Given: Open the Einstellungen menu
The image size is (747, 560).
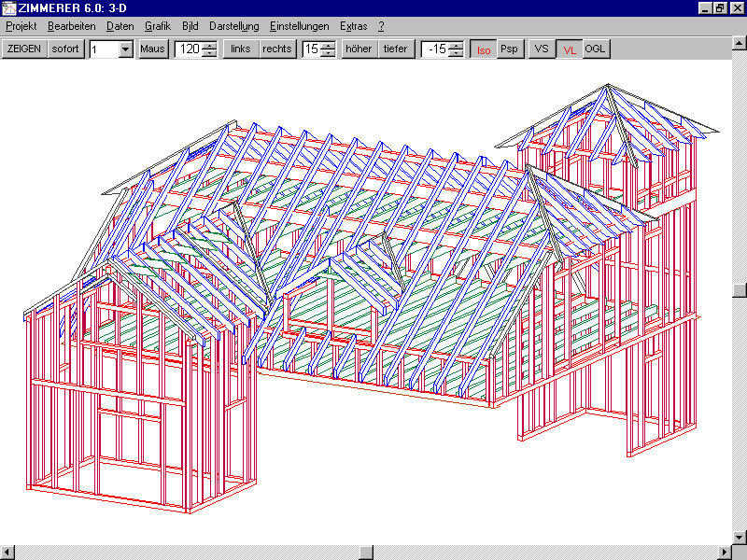Looking at the screenshot, I should [299, 26].
